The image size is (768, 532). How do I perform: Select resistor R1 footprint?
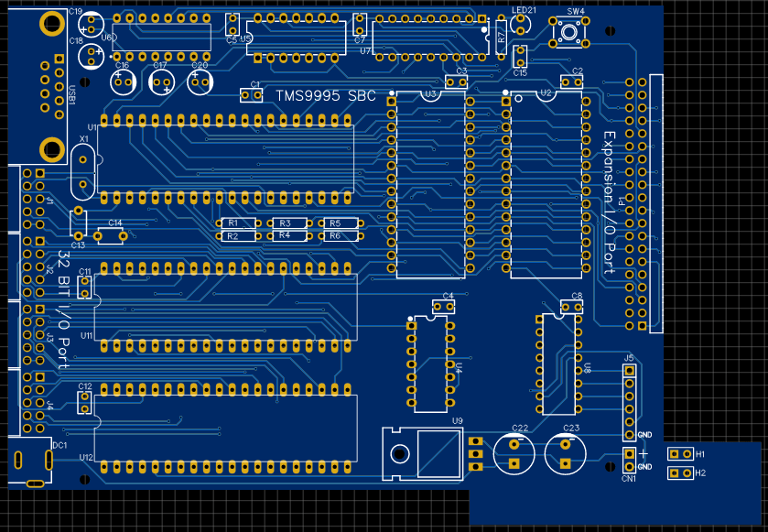pos(232,223)
